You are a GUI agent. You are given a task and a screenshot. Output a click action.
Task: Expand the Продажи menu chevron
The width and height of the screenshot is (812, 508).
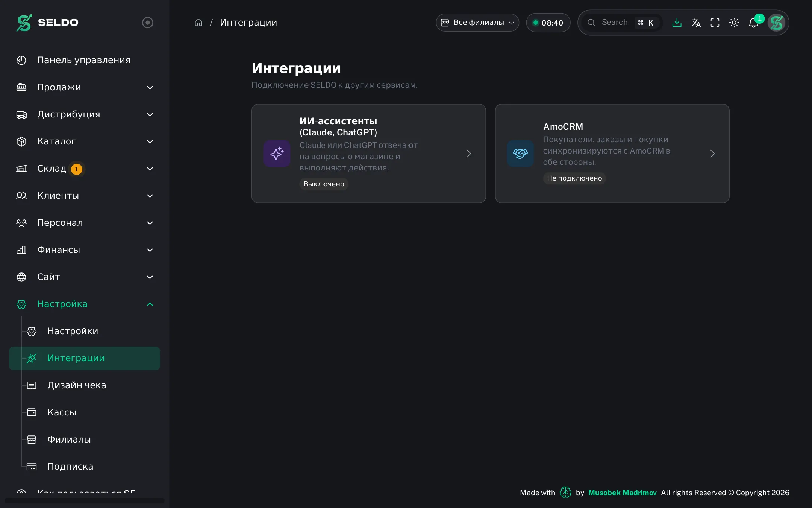pos(150,87)
